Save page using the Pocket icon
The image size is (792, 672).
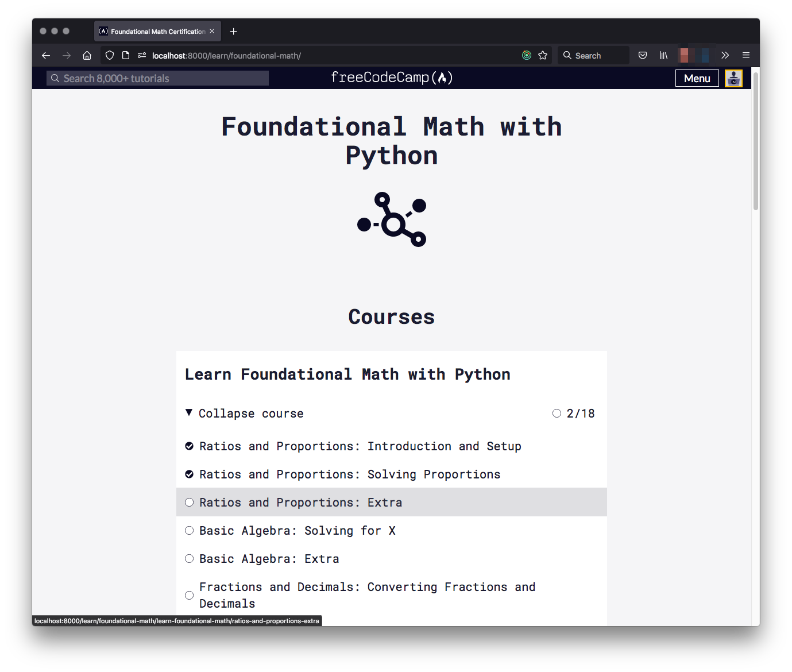tap(643, 55)
